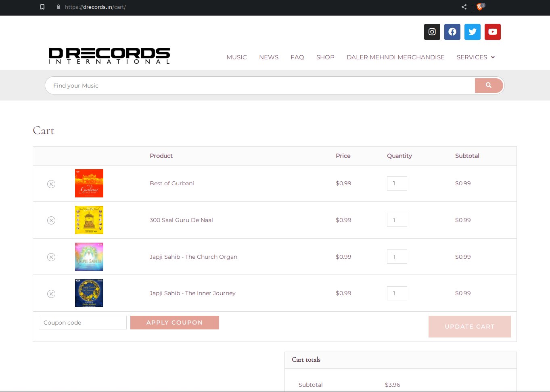
Task: Click the Price column header
Action: pos(343,156)
